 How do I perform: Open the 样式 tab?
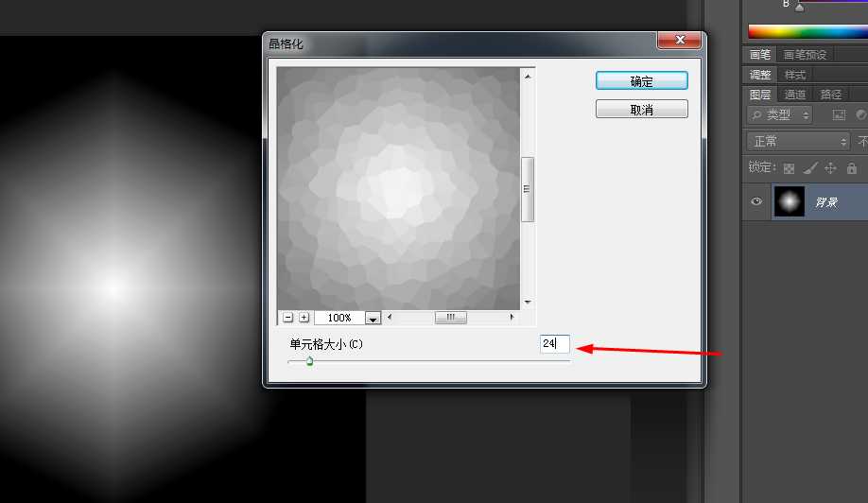pyautogui.click(x=795, y=75)
